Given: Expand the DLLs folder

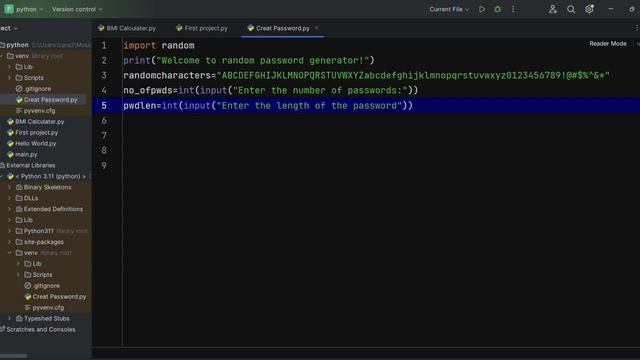Looking at the screenshot, I should coord(10,198).
